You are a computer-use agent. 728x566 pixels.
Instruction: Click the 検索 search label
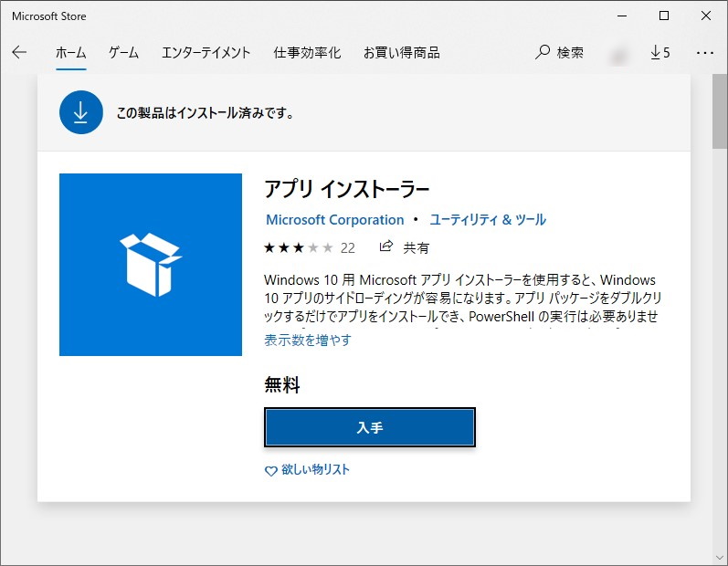click(x=570, y=52)
